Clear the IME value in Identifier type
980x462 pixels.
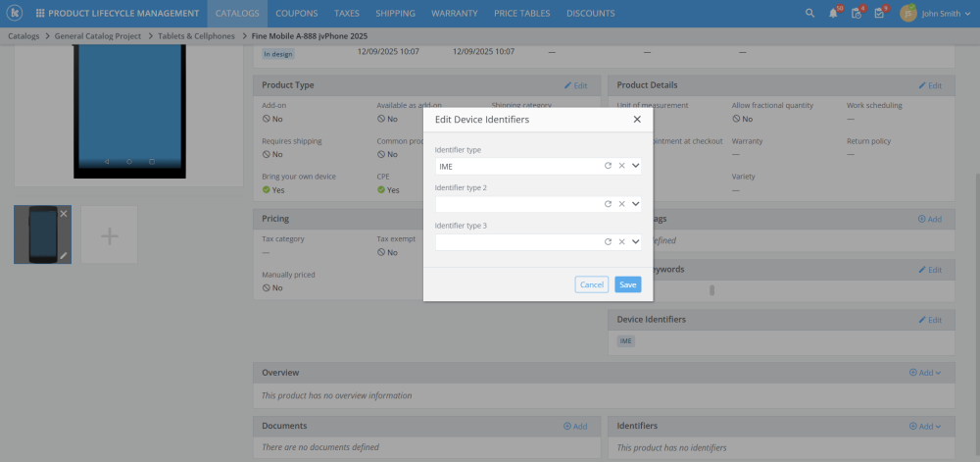point(622,166)
